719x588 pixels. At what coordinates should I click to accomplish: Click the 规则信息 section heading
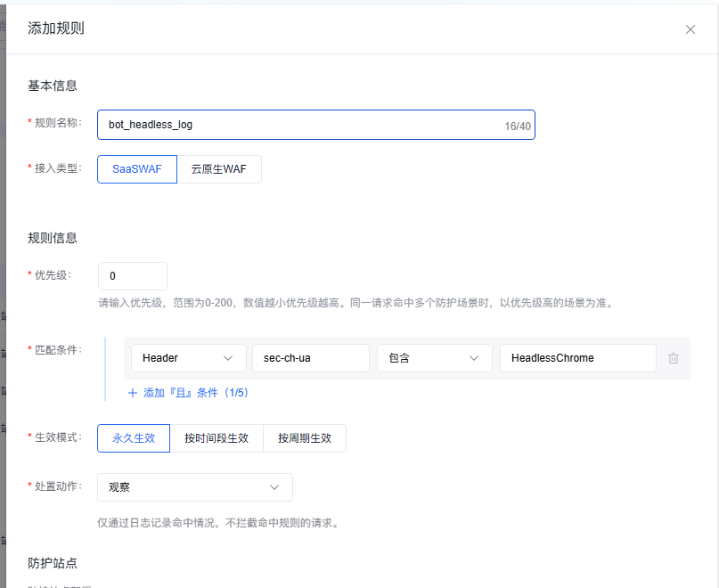click(x=53, y=238)
